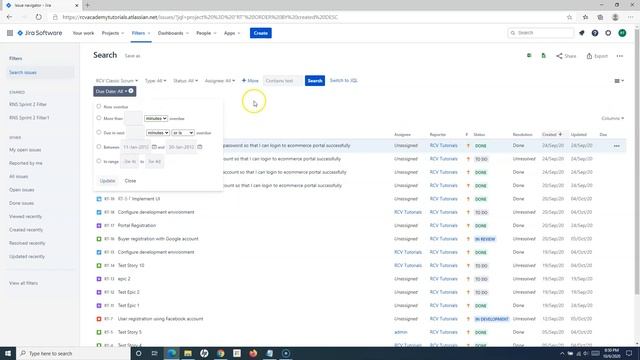Open the RCV Classic Scrum project filter dropdown

116,81
